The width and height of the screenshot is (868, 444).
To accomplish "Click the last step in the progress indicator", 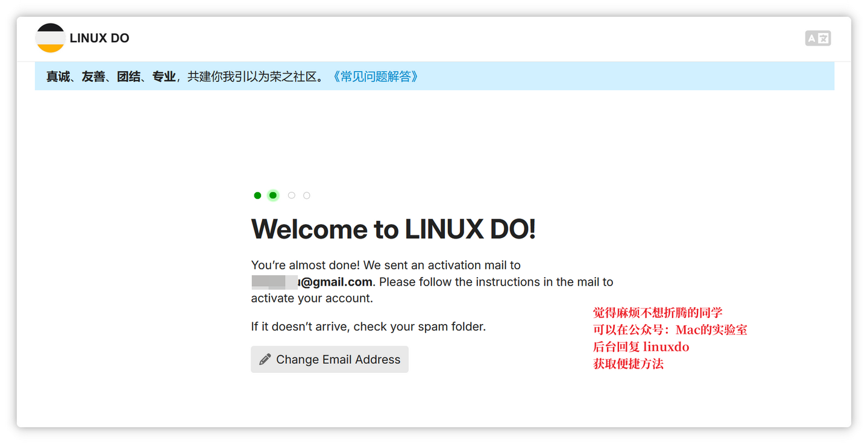I will click(306, 195).
